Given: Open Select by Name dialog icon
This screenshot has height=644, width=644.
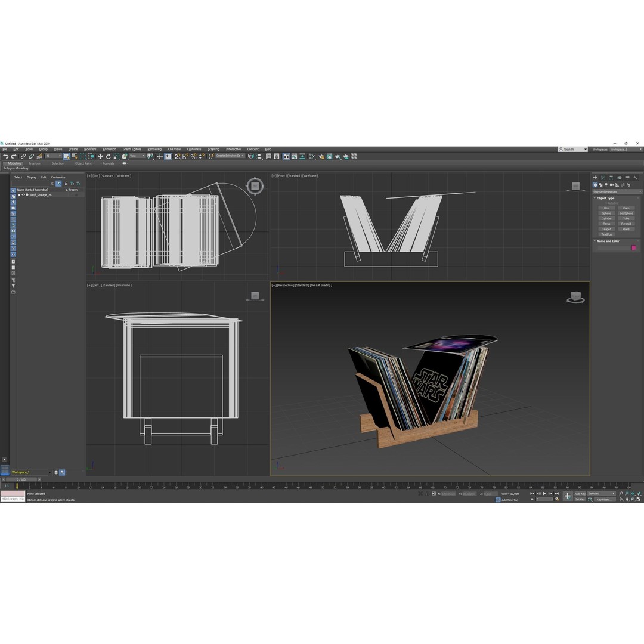Looking at the screenshot, I should (x=75, y=156).
